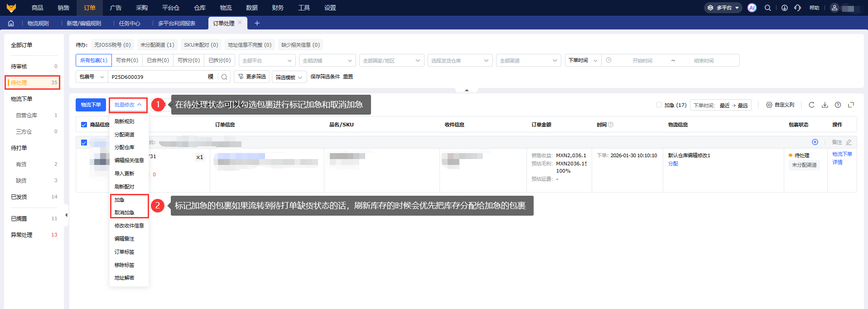Open the AI assistant icon

click(x=752, y=8)
